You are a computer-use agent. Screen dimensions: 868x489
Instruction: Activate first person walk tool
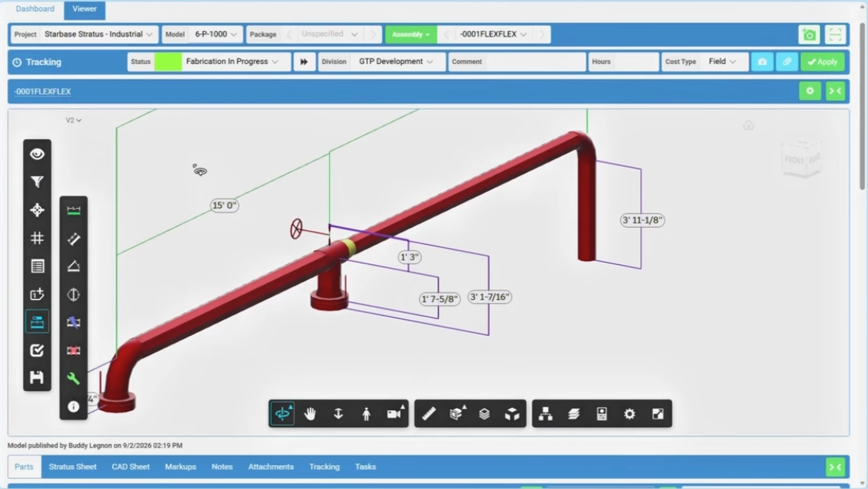366,414
